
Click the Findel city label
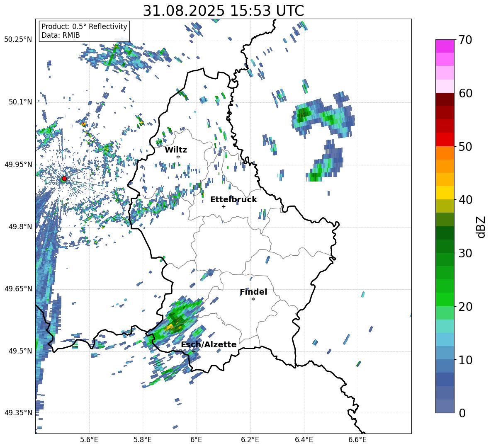coord(253,292)
